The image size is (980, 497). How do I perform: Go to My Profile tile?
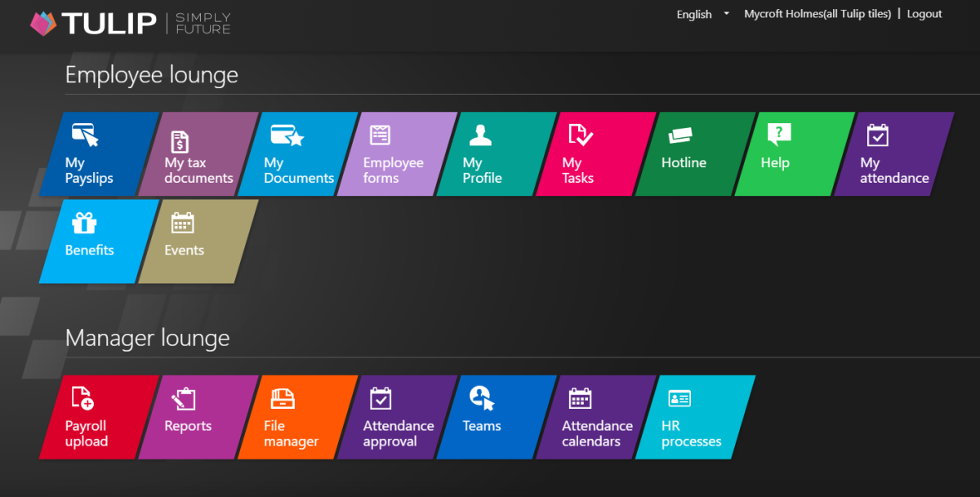pyautogui.click(x=496, y=154)
